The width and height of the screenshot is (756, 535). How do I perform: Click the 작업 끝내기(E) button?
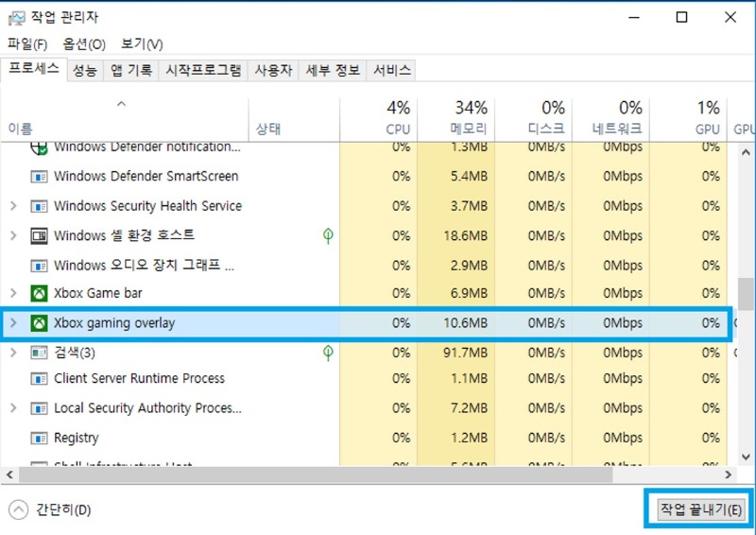(700, 509)
